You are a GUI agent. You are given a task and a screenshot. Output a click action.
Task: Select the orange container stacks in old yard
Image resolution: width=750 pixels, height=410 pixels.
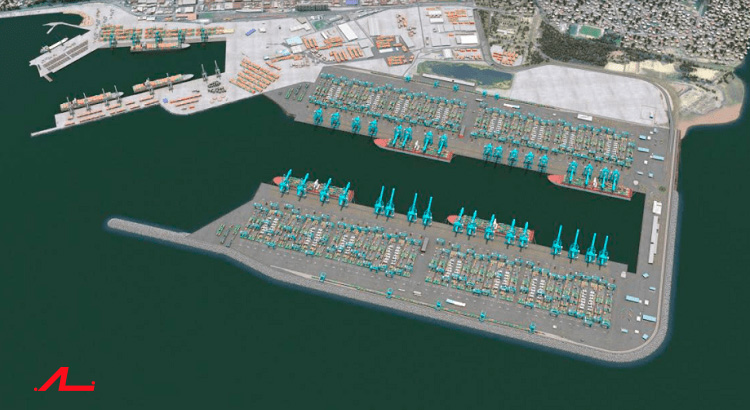click(x=254, y=75)
